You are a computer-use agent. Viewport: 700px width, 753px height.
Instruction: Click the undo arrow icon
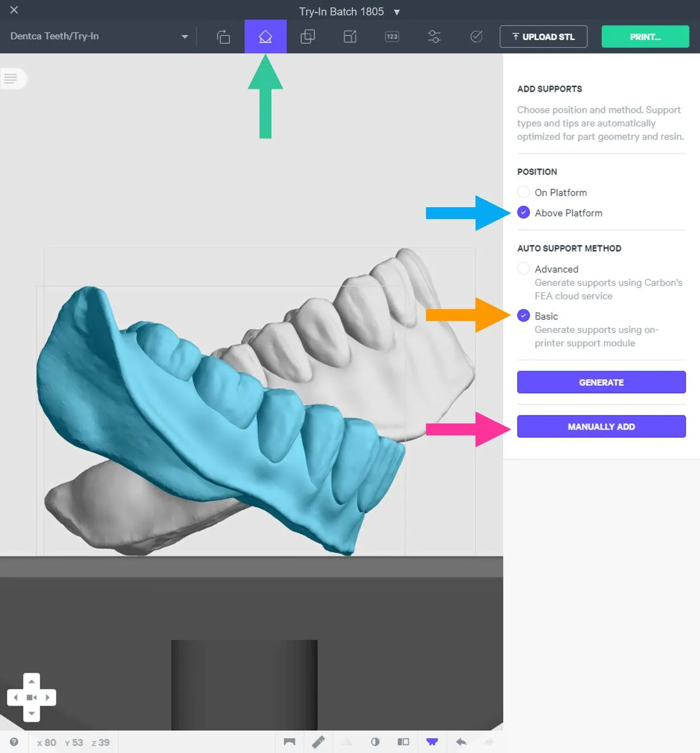(461, 742)
